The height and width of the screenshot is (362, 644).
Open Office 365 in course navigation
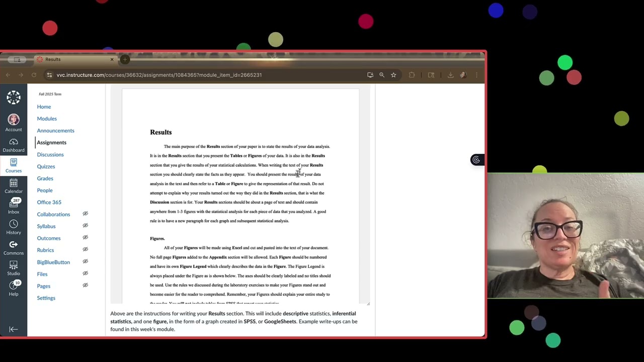49,202
